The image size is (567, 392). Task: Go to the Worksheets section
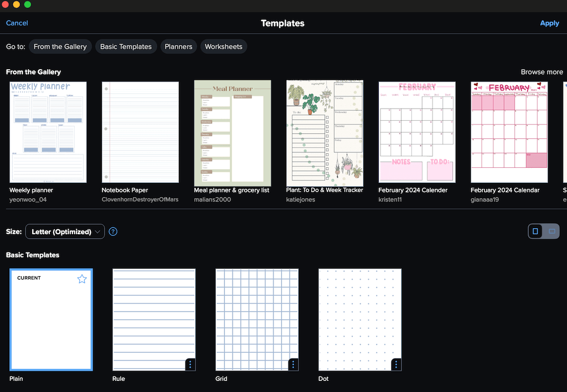tap(223, 47)
